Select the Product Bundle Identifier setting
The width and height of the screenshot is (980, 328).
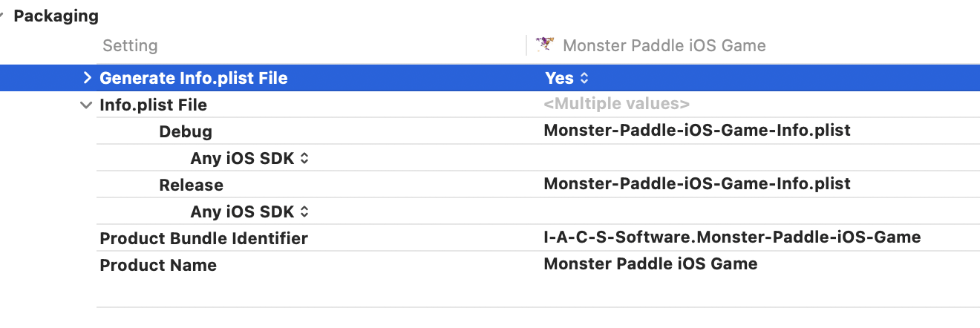203,238
